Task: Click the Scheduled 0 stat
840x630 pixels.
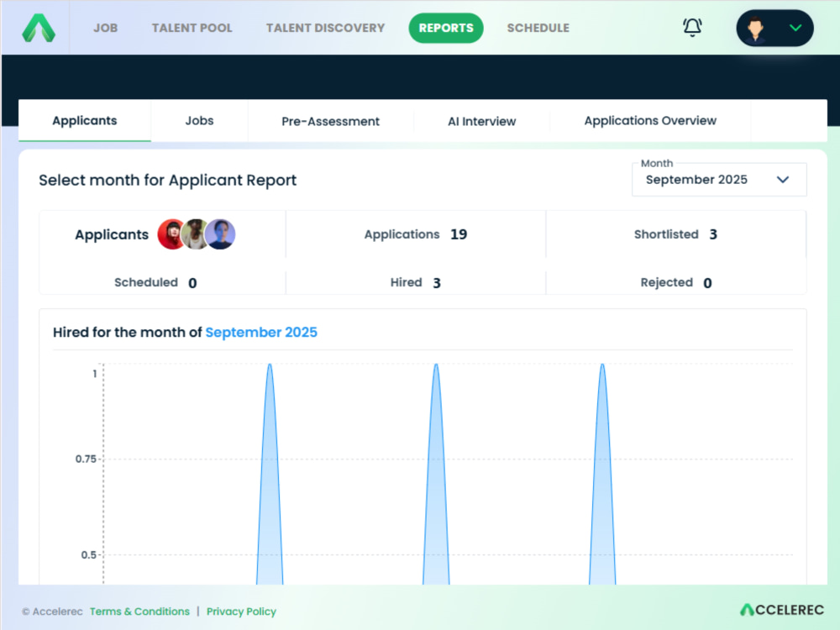Action: coord(155,282)
